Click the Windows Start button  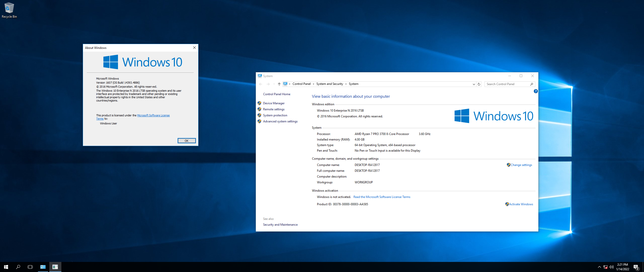pos(6,267)
